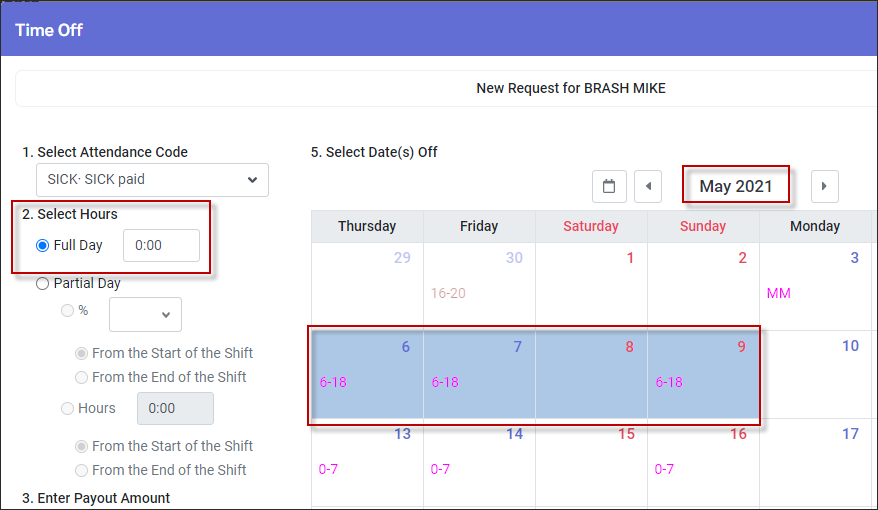Click the MM entry on May 3
The image size is (878, 510).
pyautogui.click(x=778, y=293)
